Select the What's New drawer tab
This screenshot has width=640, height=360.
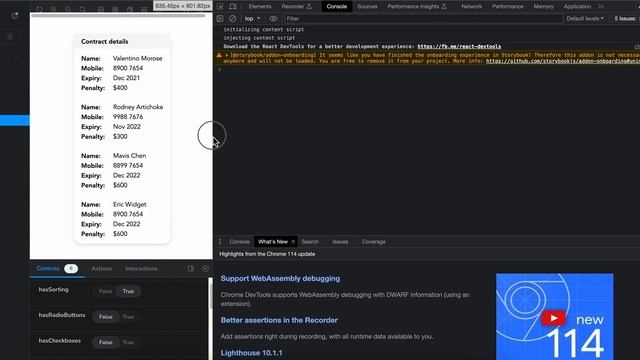273,242
